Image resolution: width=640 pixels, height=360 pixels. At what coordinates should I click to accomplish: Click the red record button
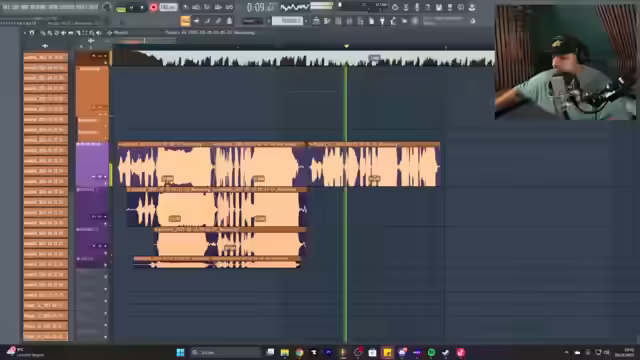click(153, 7)
